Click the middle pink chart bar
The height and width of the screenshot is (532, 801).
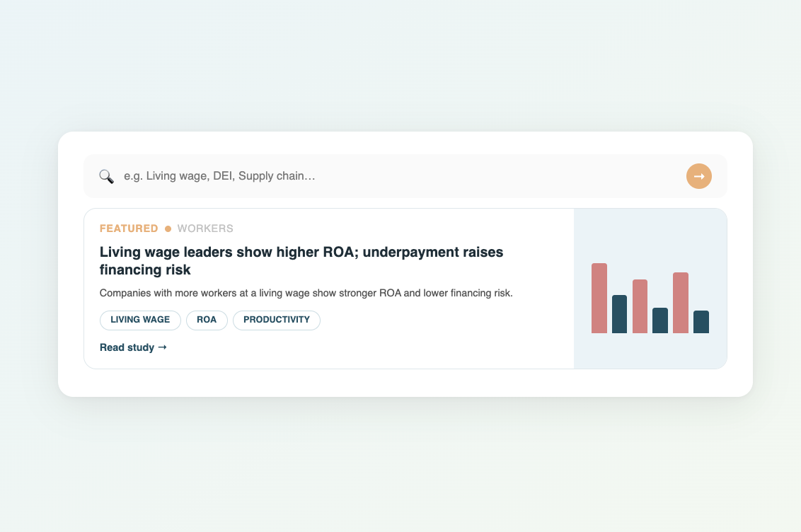tap(640, 306)
